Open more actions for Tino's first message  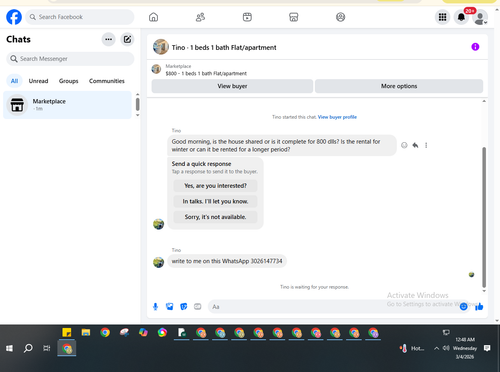click(426, 145)
